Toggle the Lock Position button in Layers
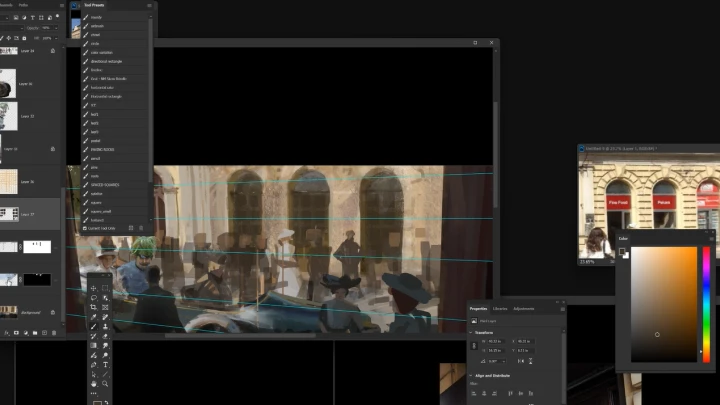 point(8,38)
